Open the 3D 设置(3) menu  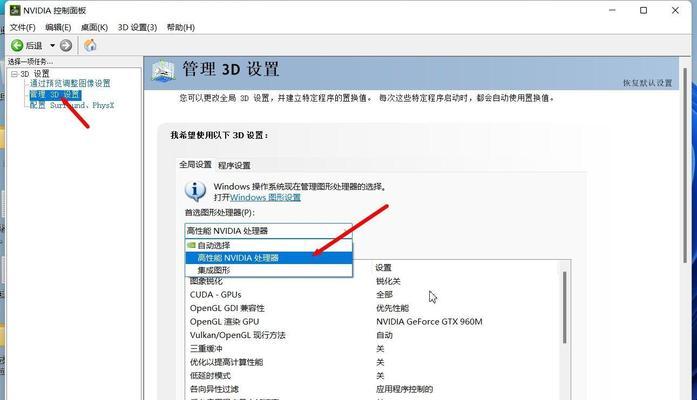[137, 28]
